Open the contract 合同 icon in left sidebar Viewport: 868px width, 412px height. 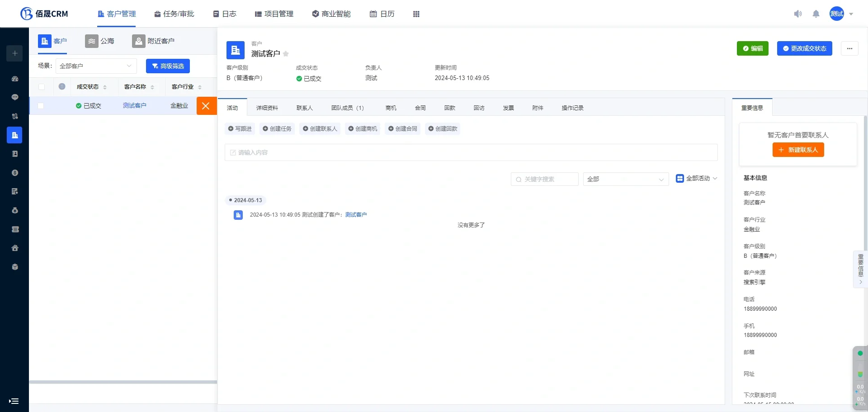click(x=14, y=191)
